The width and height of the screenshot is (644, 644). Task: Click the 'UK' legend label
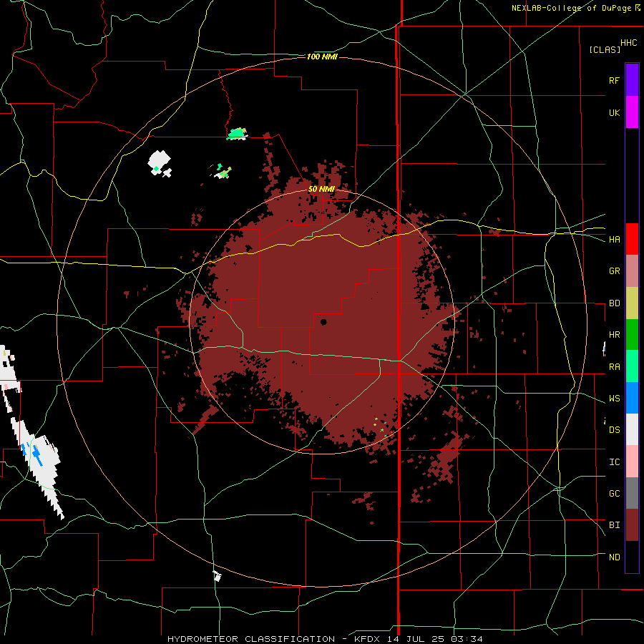point(614,112)
